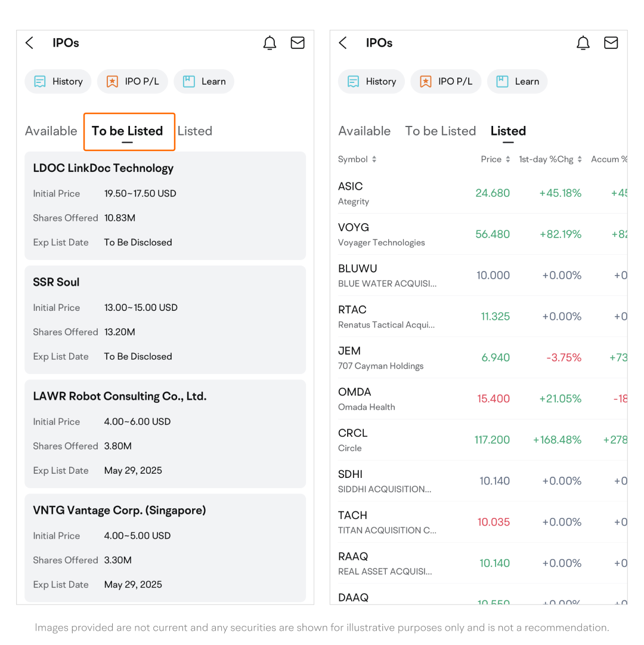
Task: Sort the listed IPOs by Symbol
Action: pyautogui.click(x=357, y=159)
